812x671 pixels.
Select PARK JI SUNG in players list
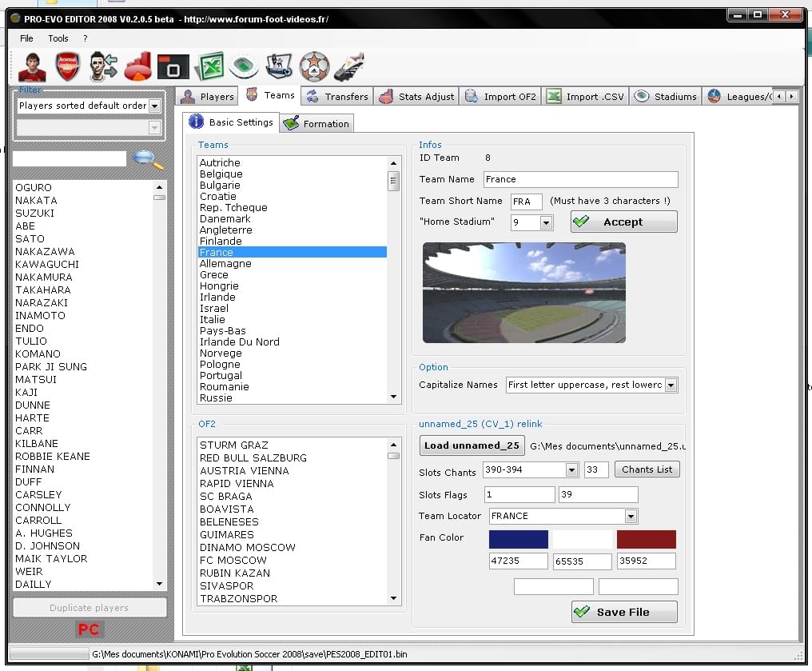click(x=83, y=367)
